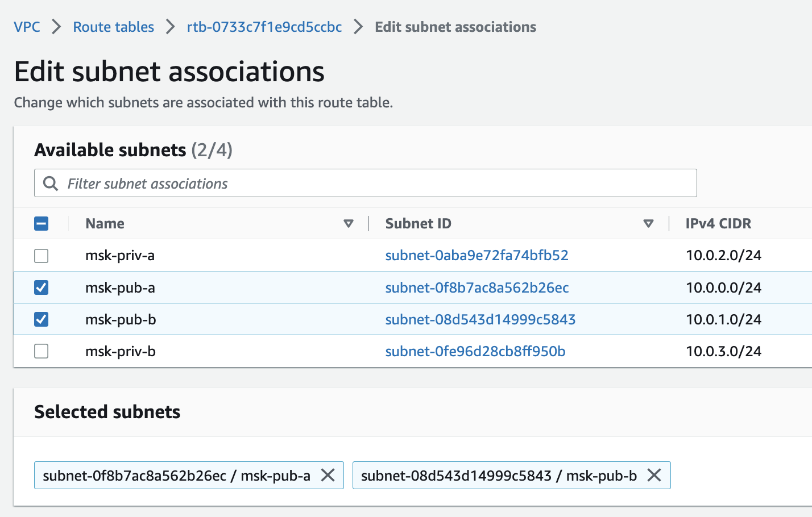Sort by Name column arrow
The image size is (812, 517).
[x=349, y=224]
